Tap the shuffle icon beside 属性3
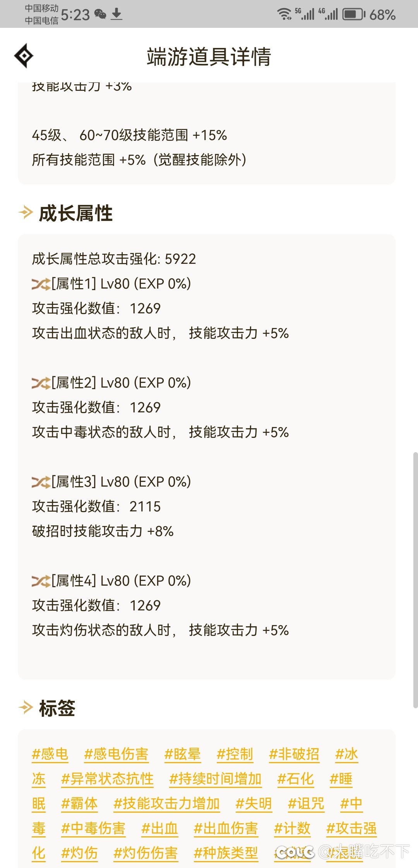This screenshot has height=868, width=418. (41, 482)
